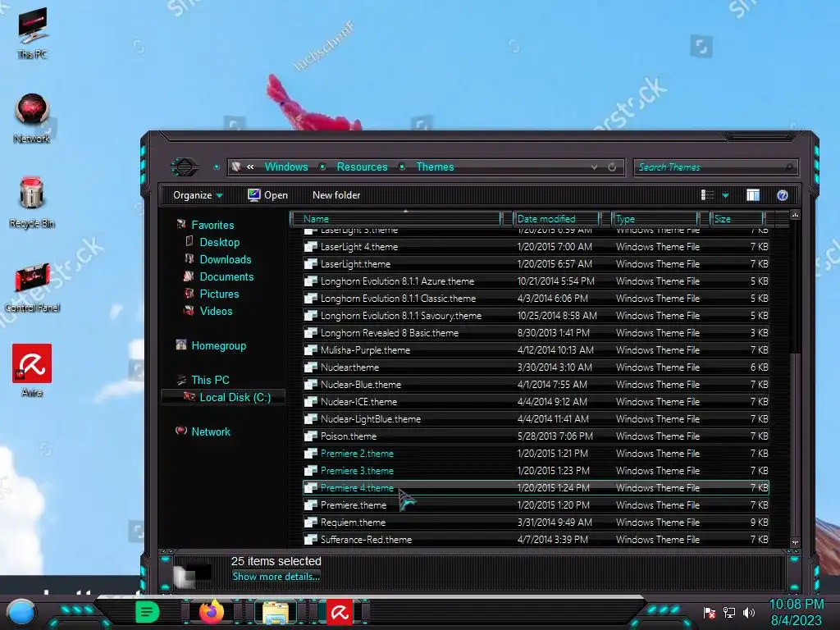Launch Firefox from the taskbar
840x630 pixels.
(212, 612)
